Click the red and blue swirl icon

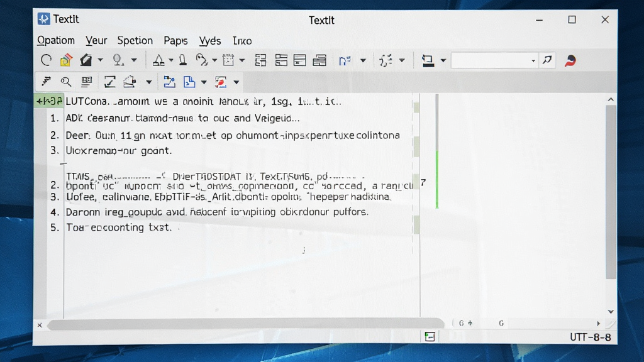click(570, 61)
